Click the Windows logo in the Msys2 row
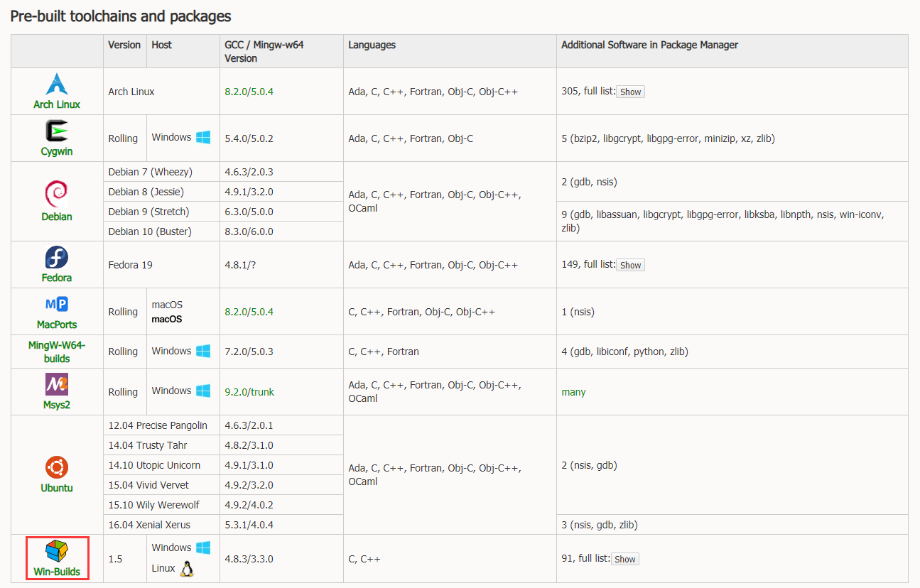The image size is (920, 588). click(x=203, y=391)
